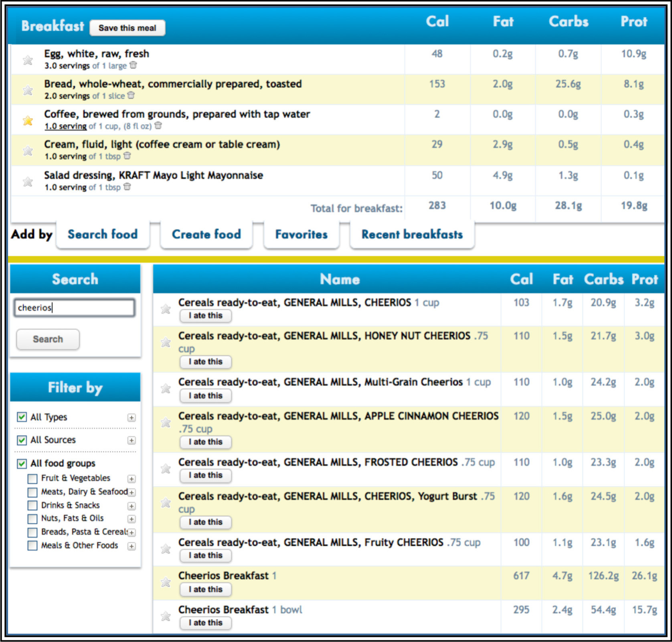Open the Create food tab

[x=206, y=234]
